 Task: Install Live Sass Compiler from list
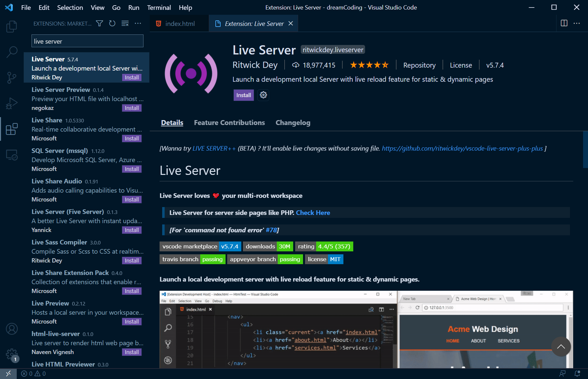[x=132, y=261]
